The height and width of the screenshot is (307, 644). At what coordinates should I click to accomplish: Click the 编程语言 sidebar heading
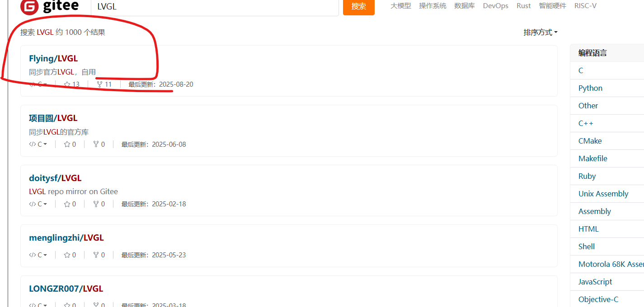pyautogui.click(x=592, y=53)
